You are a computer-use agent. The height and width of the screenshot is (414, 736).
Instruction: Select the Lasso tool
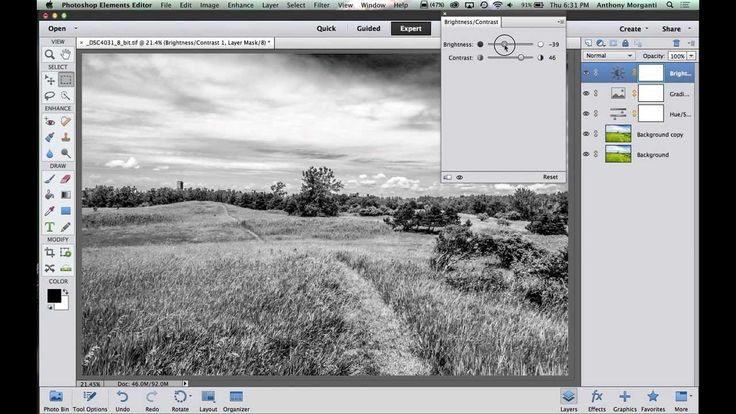point(49,96)
